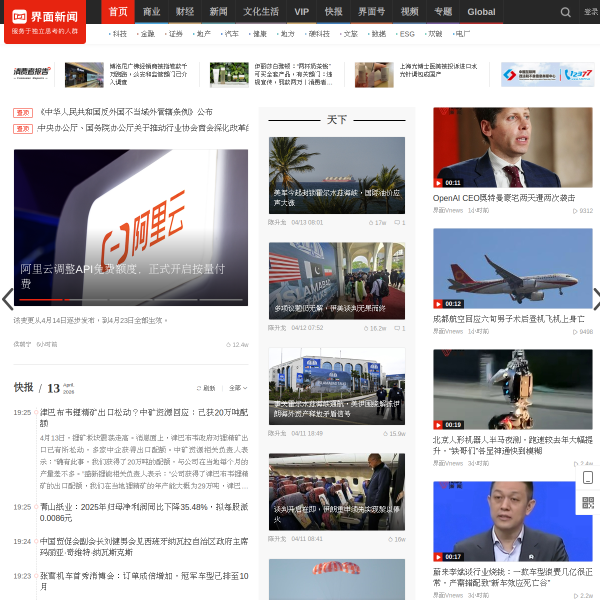Click the 消费者报告 logo on the left
This screenshot has width=600, height=600.
32,73
